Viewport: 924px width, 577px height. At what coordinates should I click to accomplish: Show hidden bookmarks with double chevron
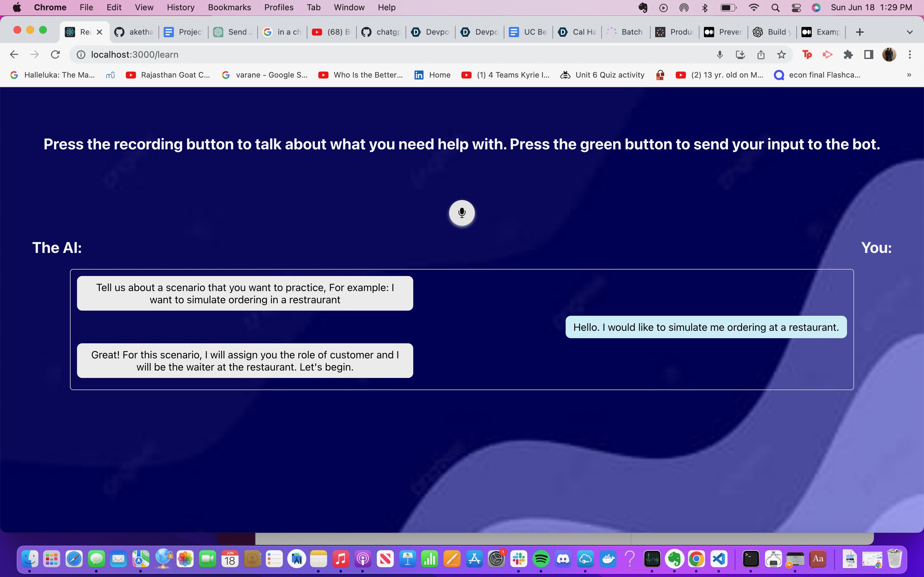[909, 75]
